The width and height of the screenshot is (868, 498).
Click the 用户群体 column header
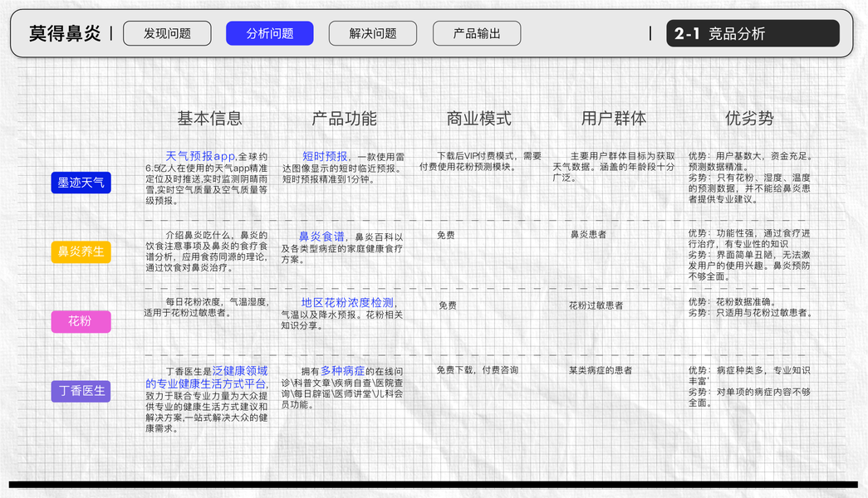click(x=613, y=118)
